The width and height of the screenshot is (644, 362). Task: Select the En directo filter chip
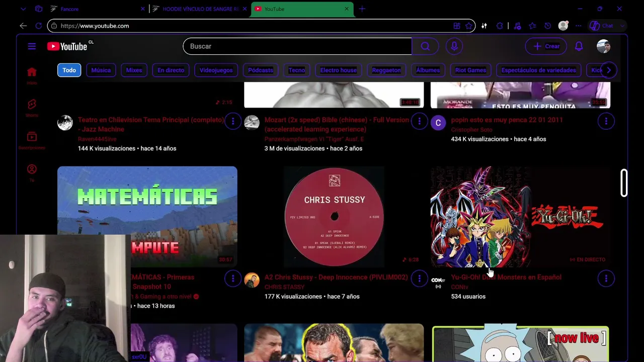pyautogui.click(x=171, y=70)
